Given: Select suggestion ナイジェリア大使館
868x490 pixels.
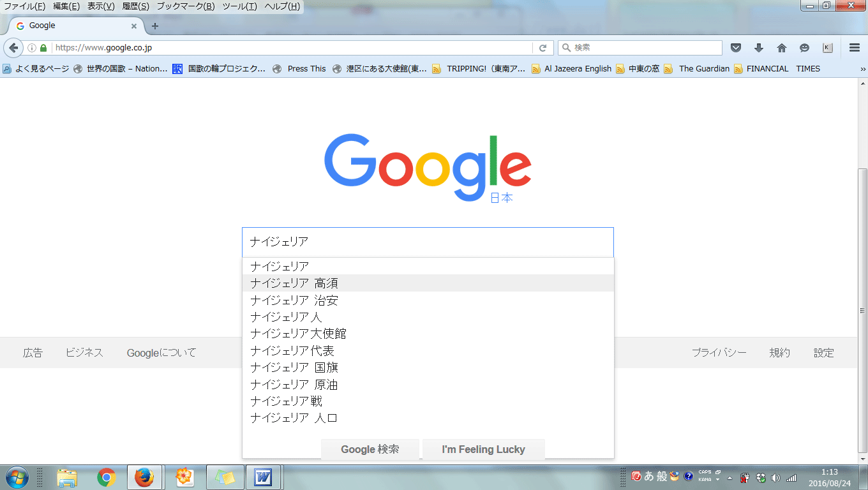Looking at the screenshot, I should [428, 334].
